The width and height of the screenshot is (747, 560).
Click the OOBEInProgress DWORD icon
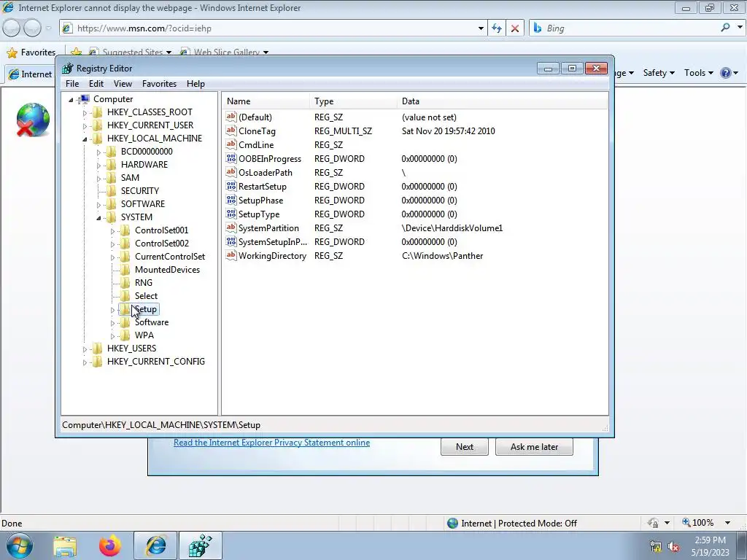click(x=231, y=158)
